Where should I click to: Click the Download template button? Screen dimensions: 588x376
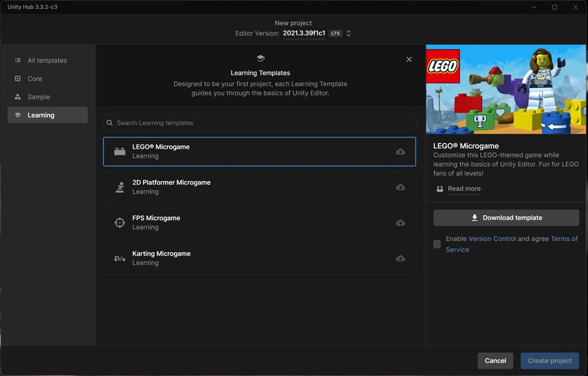(x=506, y=218)
